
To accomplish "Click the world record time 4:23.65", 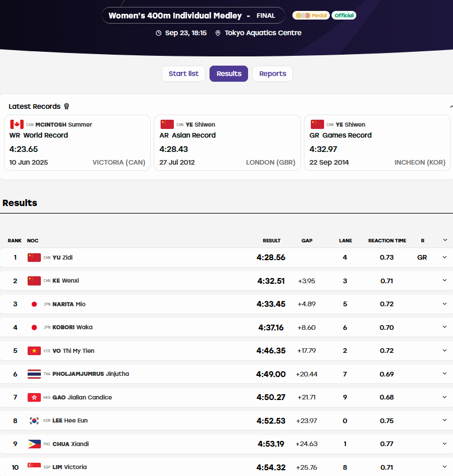I will [24, 149].
